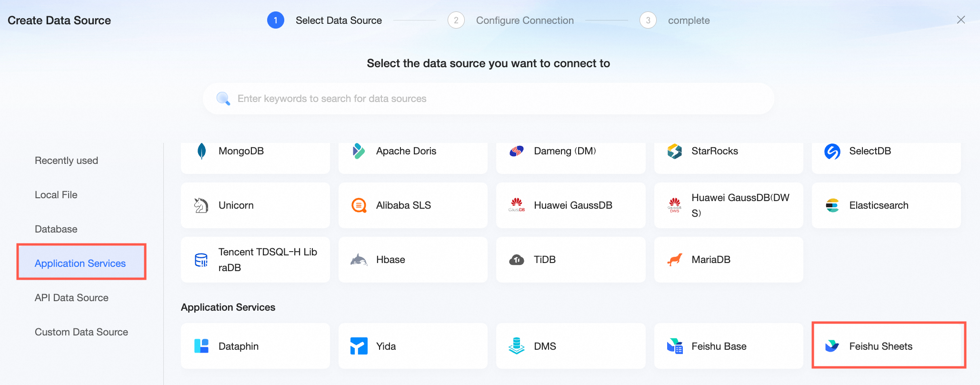The width and height of the screenshot is (980, 385).
Task: Select the Alibaba SLS icon
Action: pyautogui.click(x=359, y=205)
